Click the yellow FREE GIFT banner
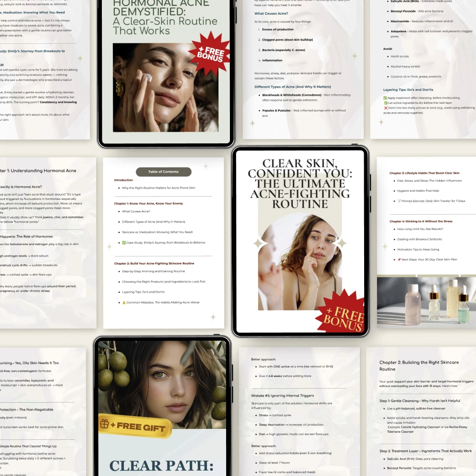The image size is (476, 476). pos(134,425)
